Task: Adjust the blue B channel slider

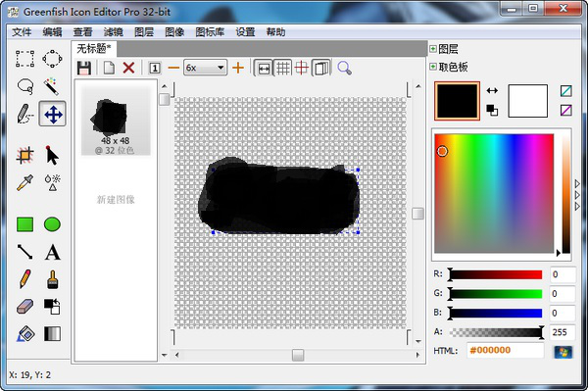Action: (496, 313)
